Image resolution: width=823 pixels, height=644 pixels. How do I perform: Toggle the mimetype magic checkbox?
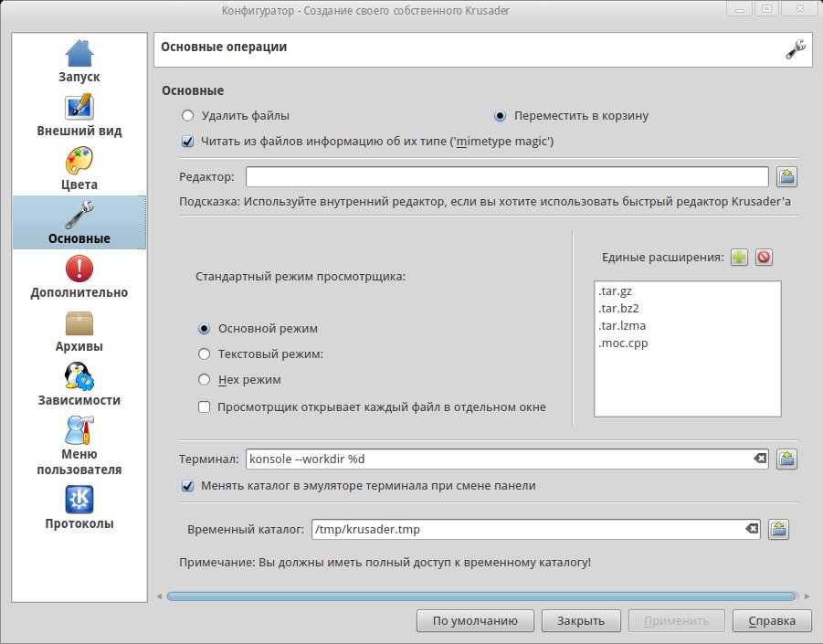[x=188, y=142]
